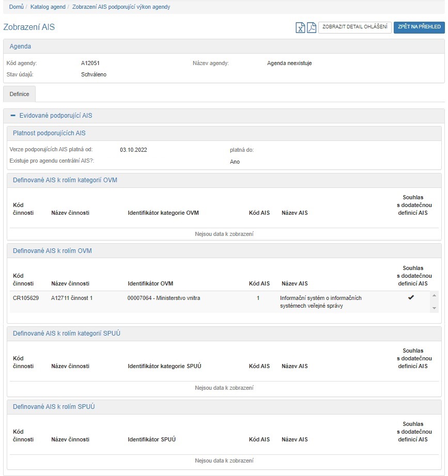This screenshot has width=448, height=476.
Task: Navigate to Domů in the breadcrumb
Action: point(16,7)
